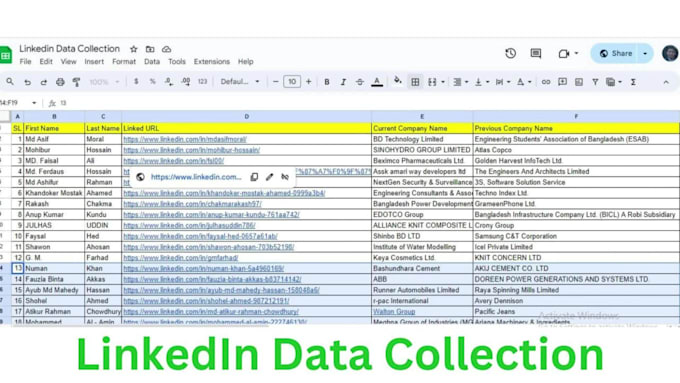Redo the last action
This screenshot has width=680, height=383.
[43, 82]
